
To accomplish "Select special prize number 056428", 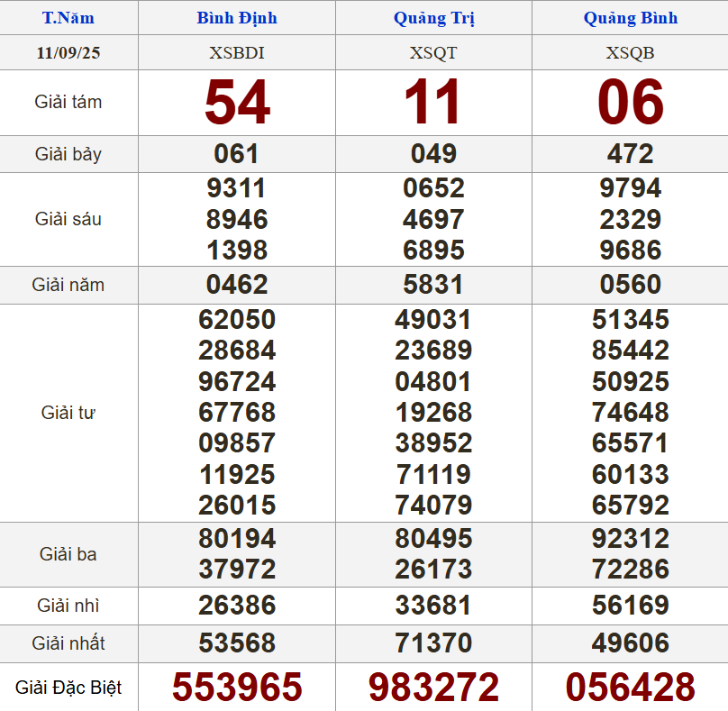I will pyautogui.click(x=630, y=688).
